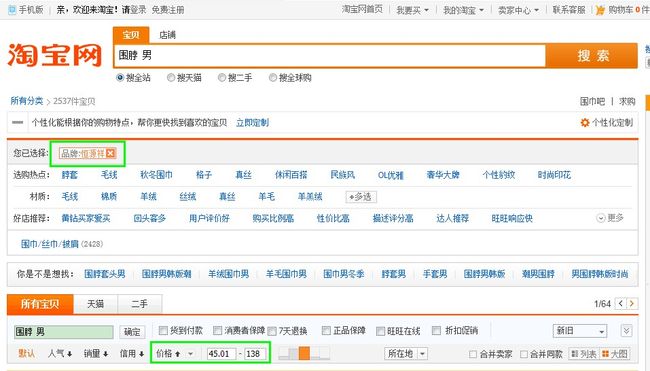650x371 pixels.
Task: Sort by 价格 ascending
Action: click(168, 354)
